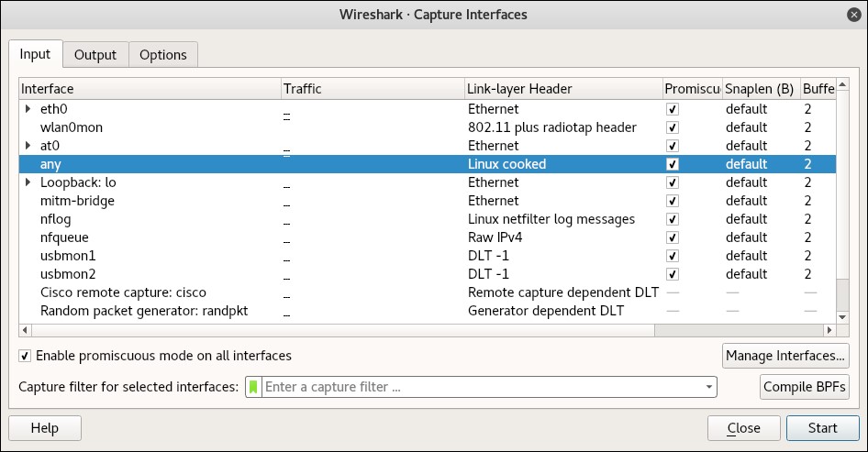Expand the Loopback: lo interface row
This screenshot has height=452, width=868.
coord(28,182)
